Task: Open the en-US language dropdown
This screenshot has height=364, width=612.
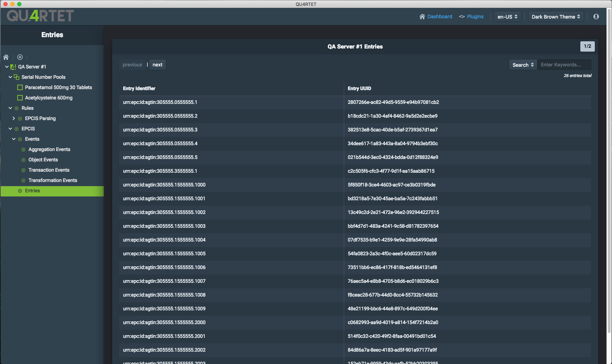Action: pyautogui.click(x=507, y=17)
